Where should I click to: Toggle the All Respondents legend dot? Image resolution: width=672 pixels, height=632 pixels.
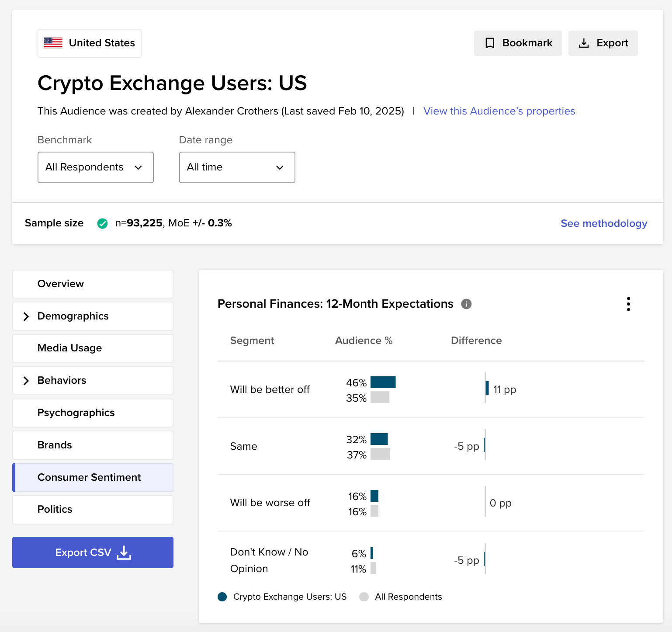[364, 597]
